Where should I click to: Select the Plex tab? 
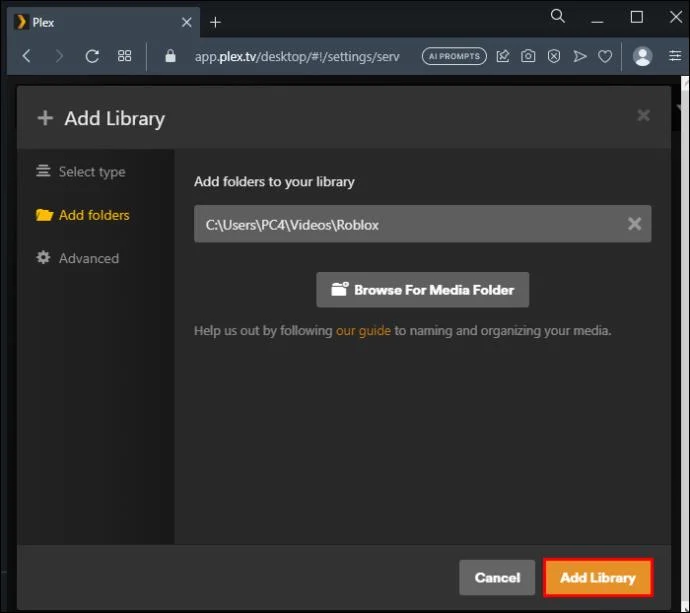[103, 22]
